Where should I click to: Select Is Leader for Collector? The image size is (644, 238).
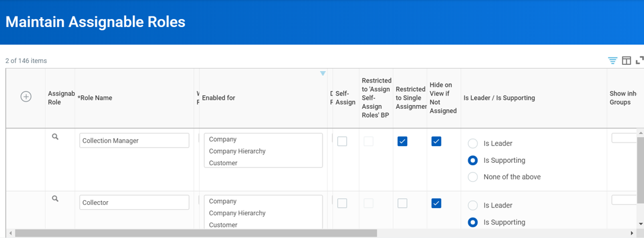(x=473, y=205)
